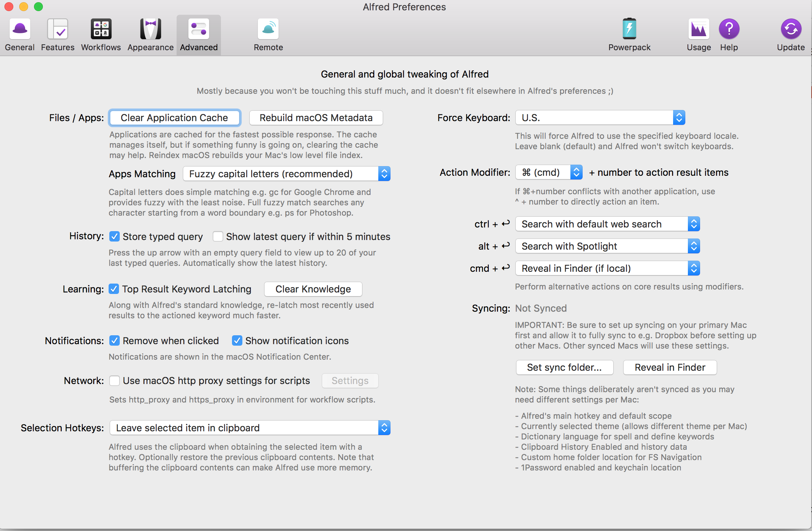The width and height of the screenshot is (812, 531).
Task: Toggle Show notification icons checkbox
Action: coord(237,340)
